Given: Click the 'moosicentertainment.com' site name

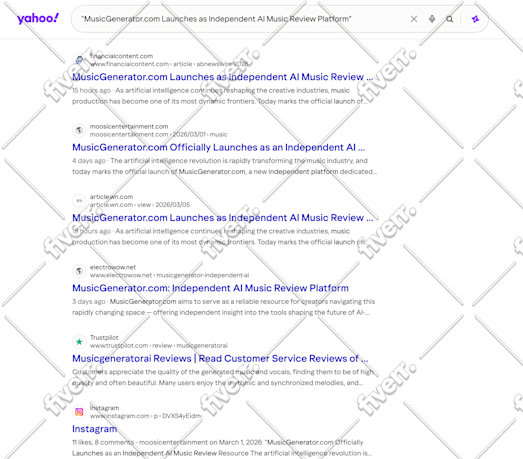Looking at the screenshot, I should pos(129,126).
